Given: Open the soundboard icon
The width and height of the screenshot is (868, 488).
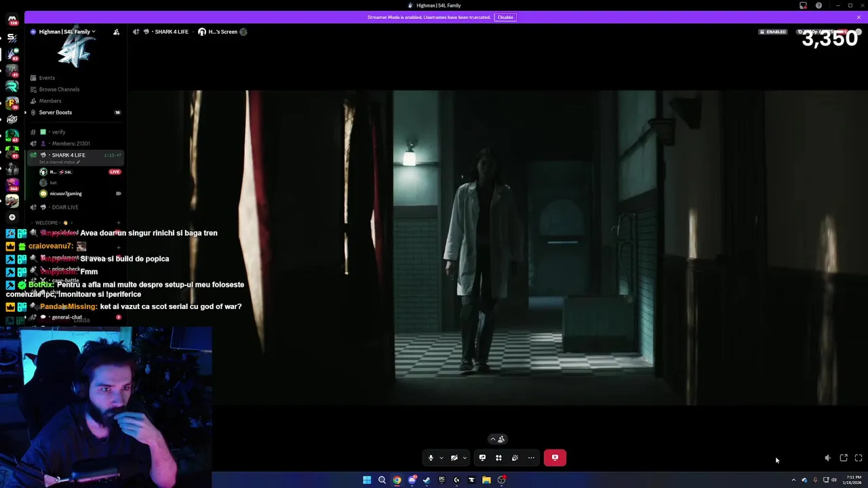Looking at the screenshot, I should tap(515, 457).
